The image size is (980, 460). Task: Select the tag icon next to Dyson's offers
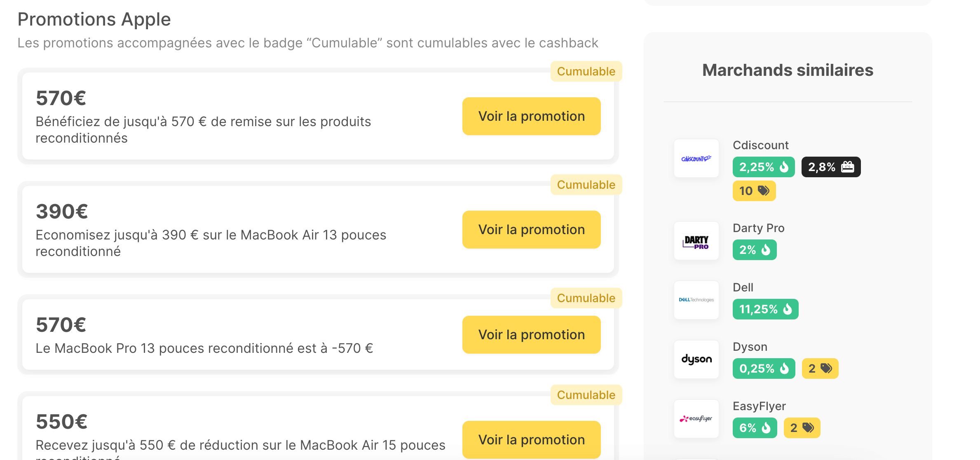tap(827, 368)
